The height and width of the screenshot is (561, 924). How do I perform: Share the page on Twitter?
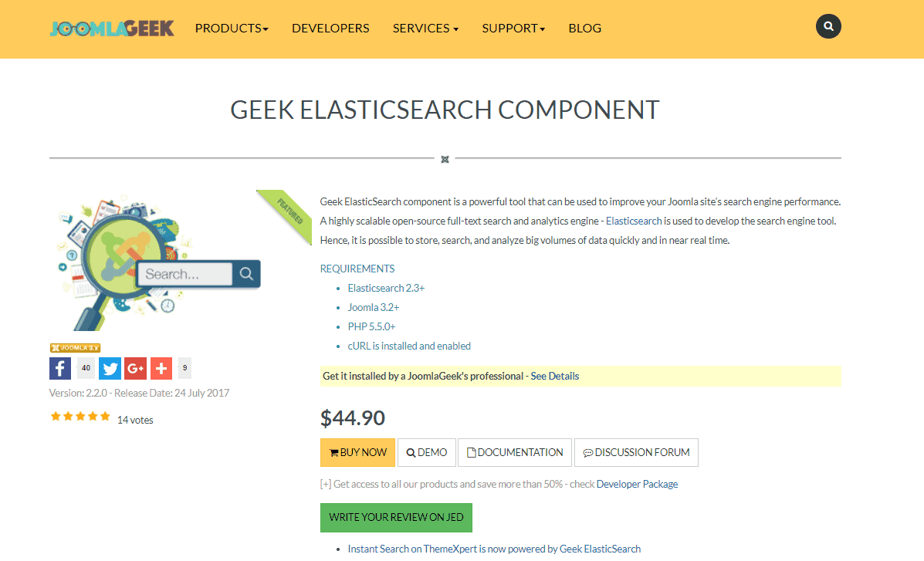pos(110,368)
